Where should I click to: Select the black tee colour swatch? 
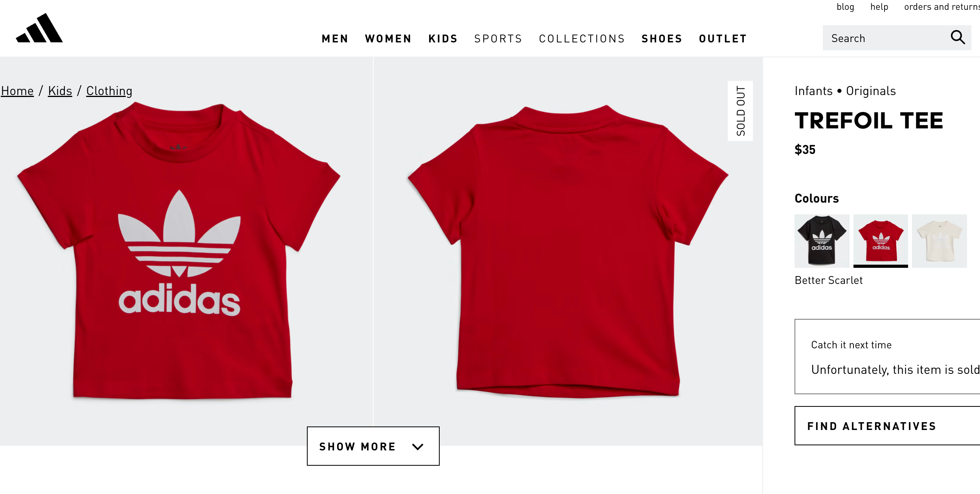pos(822,241)
